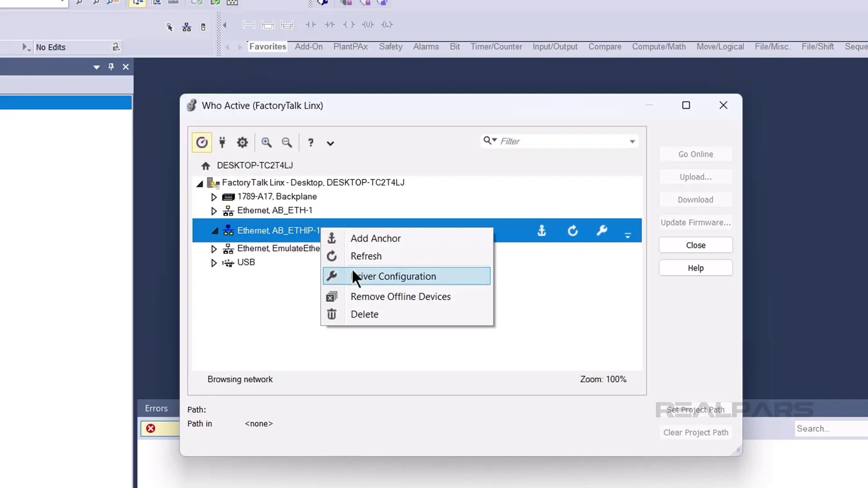Open the Compare instruction tab
Image resolution: width=868 pixels, height=488 pixels.
(604, 47)
